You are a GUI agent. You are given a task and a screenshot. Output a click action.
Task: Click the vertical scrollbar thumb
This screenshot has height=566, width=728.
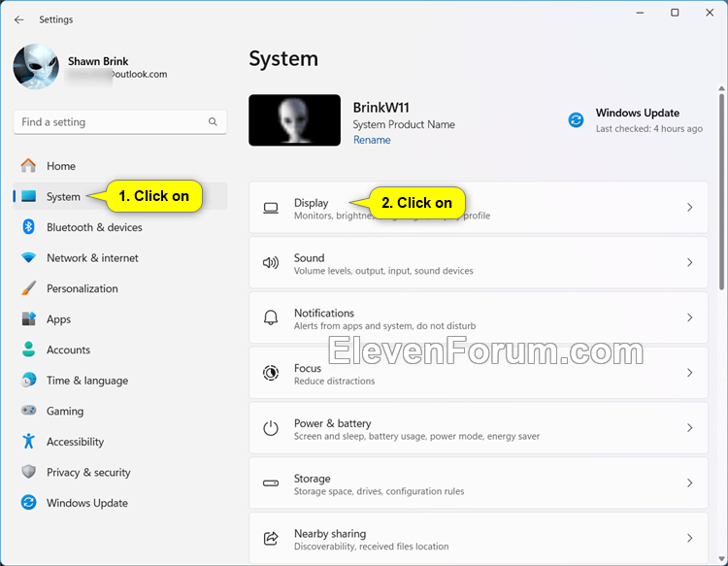click(721, 191)
